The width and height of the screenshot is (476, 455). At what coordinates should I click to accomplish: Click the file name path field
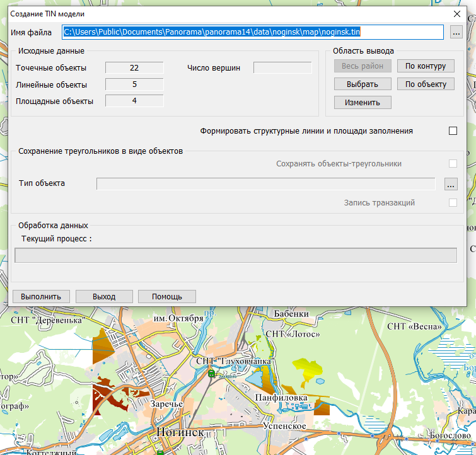tap(252, 32)
